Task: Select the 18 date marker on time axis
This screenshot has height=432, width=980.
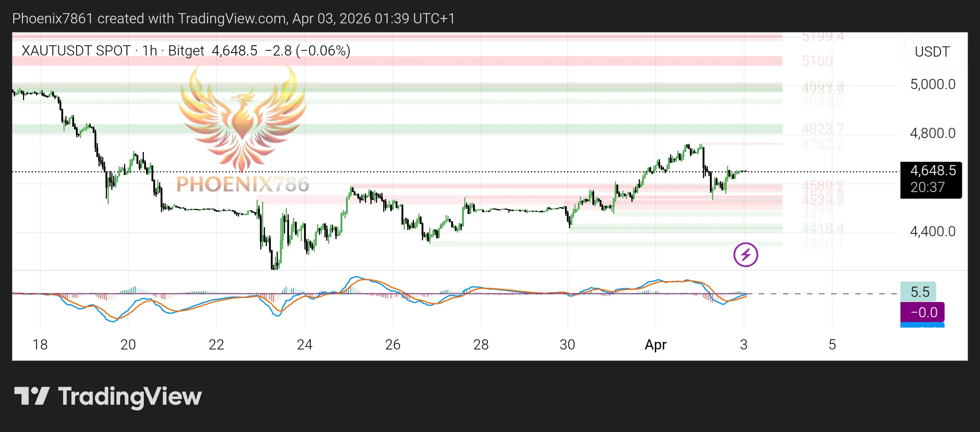Action: (x=40, y=344)
